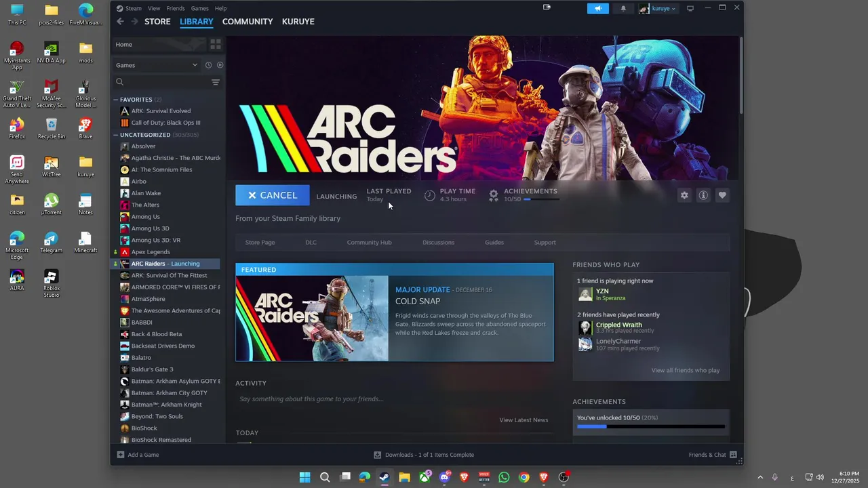Add ARC Raiders to favorites heart
The image size is (868, 488).
[722, 195]
